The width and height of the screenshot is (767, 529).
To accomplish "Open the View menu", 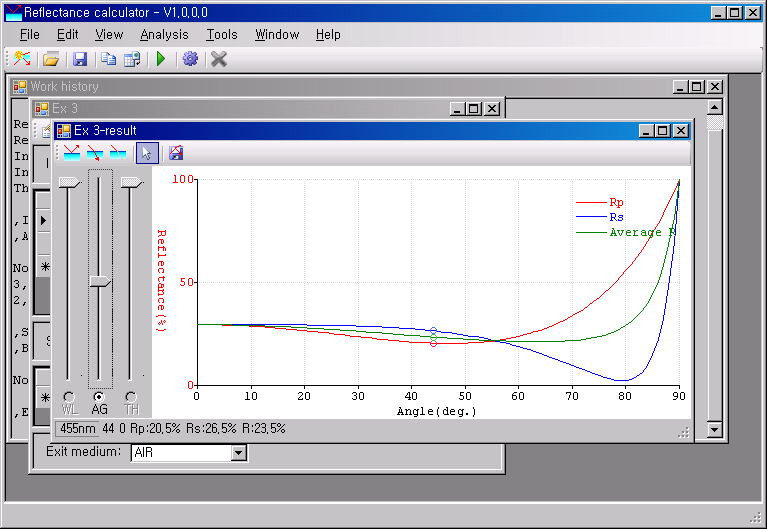I will pyautogui.click(x=109, y=35).
